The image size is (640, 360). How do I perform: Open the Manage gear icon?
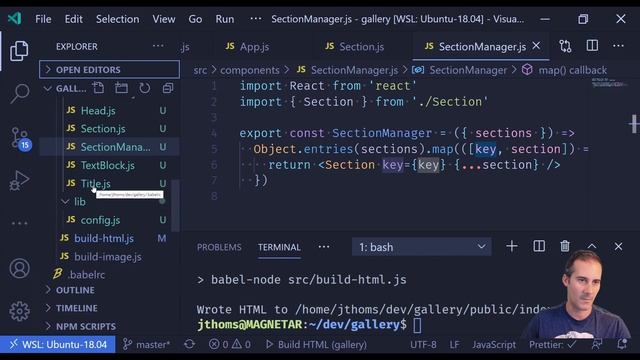[x=19, y=311]
